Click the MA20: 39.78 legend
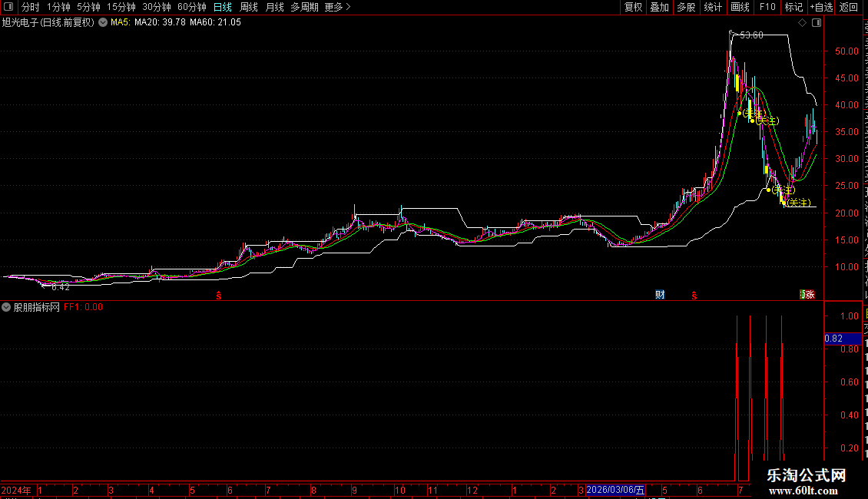Screen dimensions: 868x499 [x=160, y=22]
